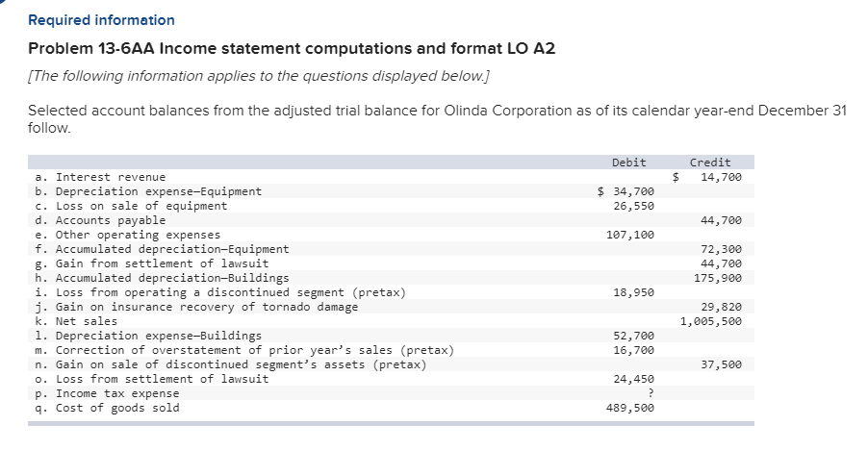The width and height of the screenshot is (868, 451).
Task: Click the 'Selected account balances' paragraph
Action: point(437,119)
